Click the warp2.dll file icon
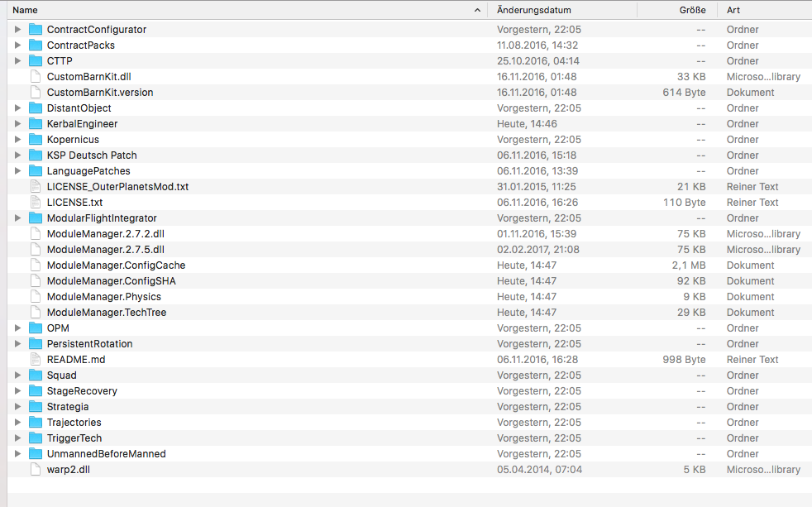Image resolution: width=812 pixels, height=507 pixels. click(35, 469)
